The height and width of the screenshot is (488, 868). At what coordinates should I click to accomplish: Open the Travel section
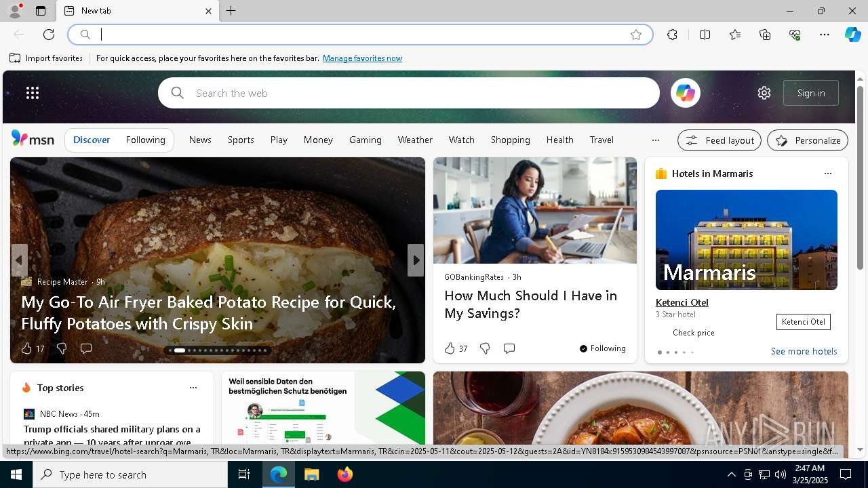(x=601, y=140)
